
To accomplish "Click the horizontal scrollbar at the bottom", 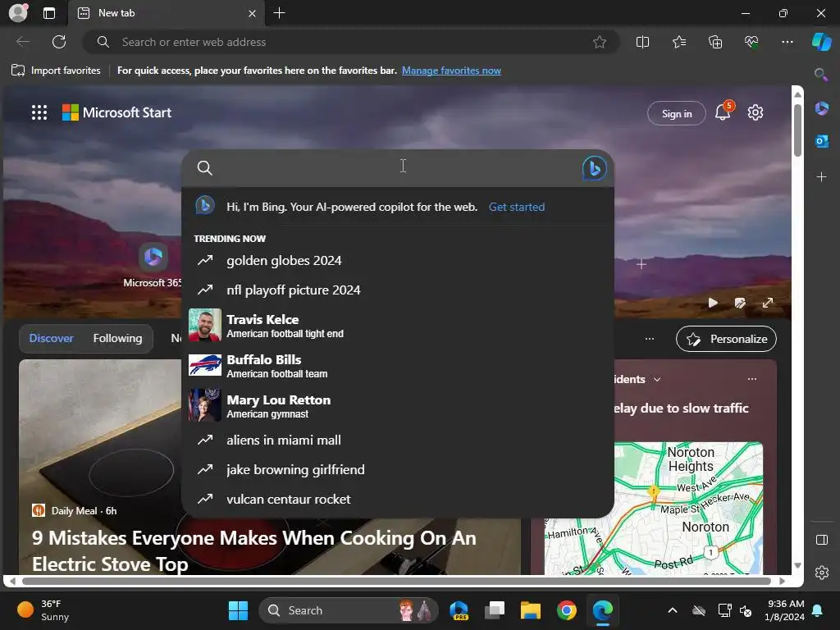I will click(x=396, y=582).
